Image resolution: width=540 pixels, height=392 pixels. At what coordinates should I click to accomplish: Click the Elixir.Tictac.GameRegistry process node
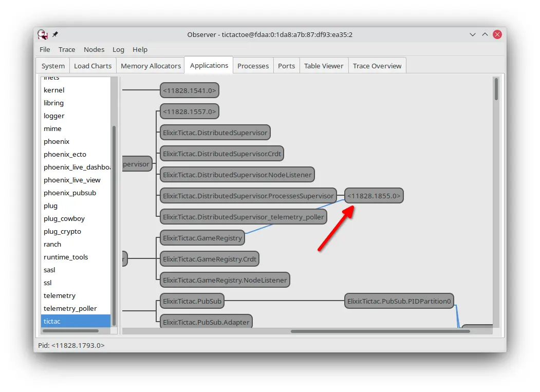[202, 238]
